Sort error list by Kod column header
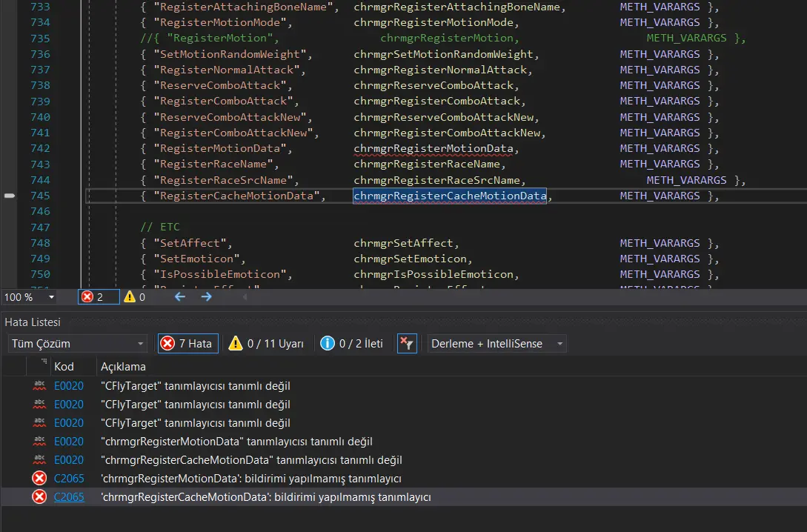Screen dimensions: 807x532 tap(64, 367)
